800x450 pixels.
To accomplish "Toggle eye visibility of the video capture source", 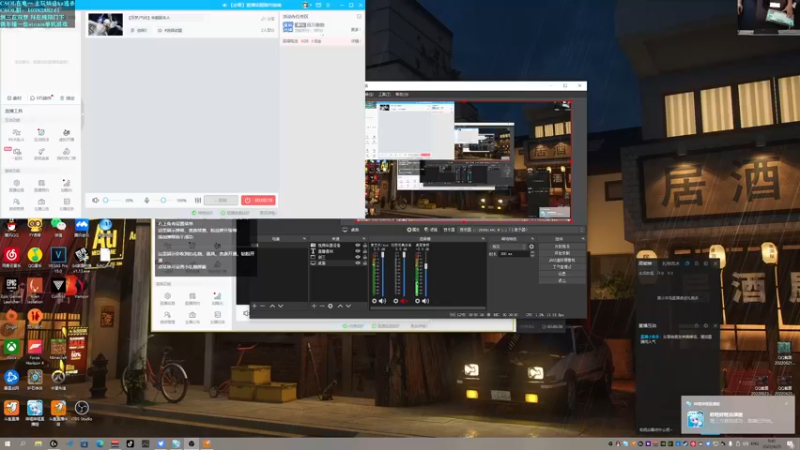I will (x=358, y=245).
